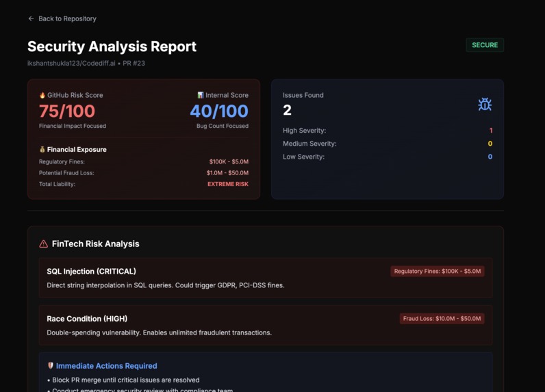
Task: Click the Financial Impact Focused caption
Action: pos(73,126)
